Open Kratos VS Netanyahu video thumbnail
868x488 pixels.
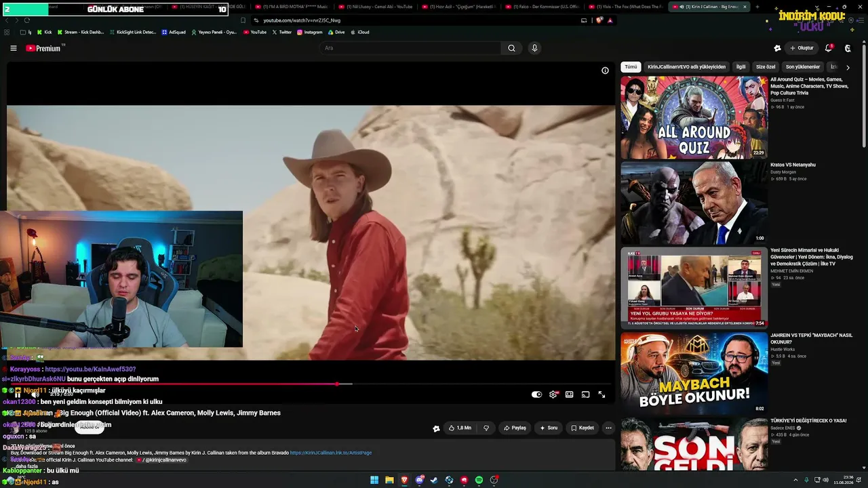click(694, 203)
